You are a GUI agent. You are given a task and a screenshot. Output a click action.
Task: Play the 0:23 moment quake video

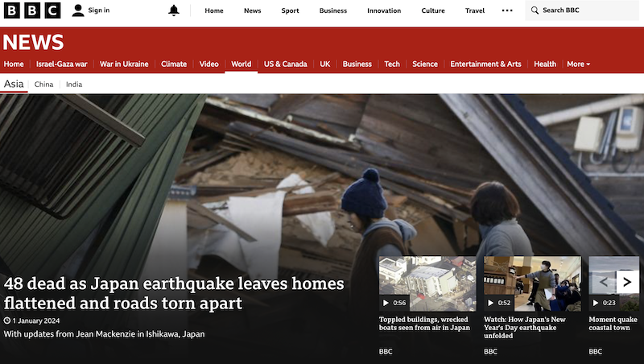pos(604,303)
